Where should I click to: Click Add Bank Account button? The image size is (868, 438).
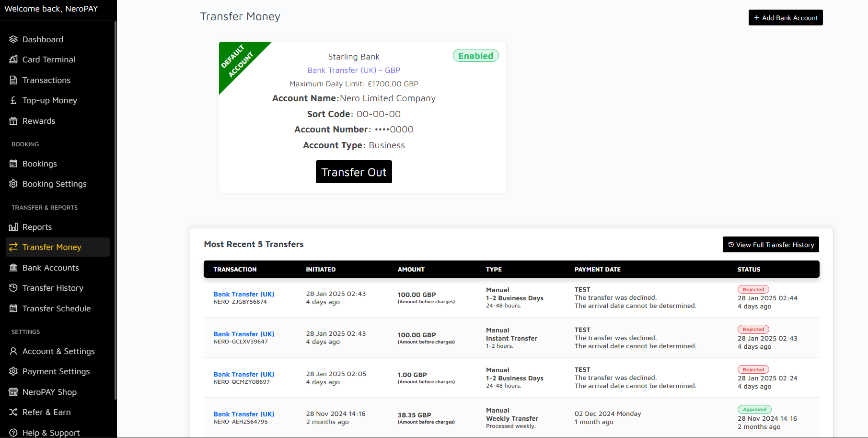(786, 18)
